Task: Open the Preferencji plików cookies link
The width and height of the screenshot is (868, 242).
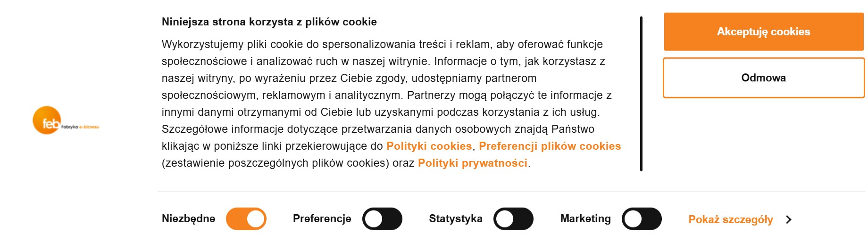Action: 550,146
